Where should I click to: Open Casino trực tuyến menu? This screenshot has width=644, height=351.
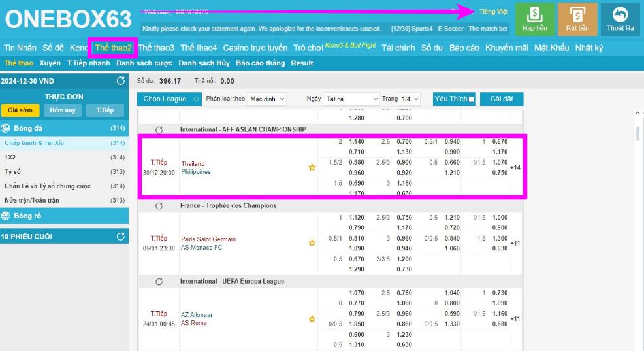[255, 48]
